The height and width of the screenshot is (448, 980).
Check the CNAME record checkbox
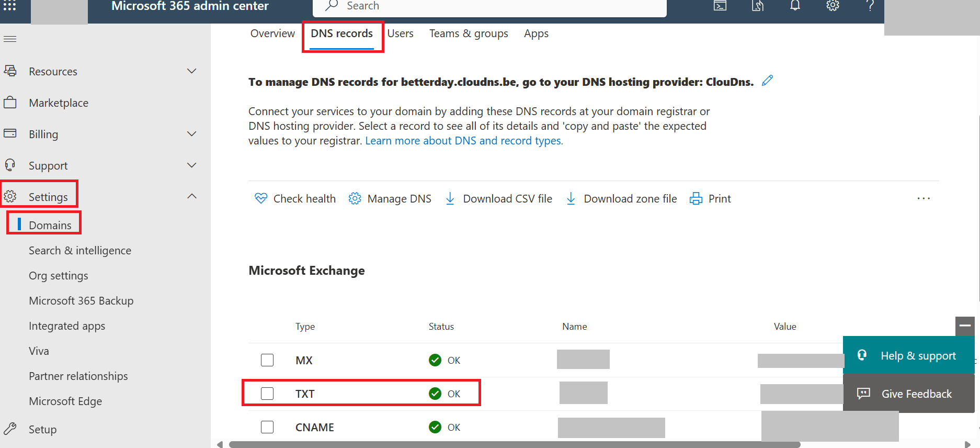tap(267, 427)
